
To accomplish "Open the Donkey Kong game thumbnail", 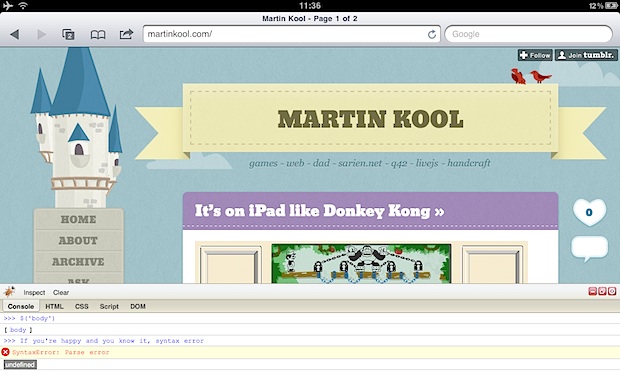I will click(x=361, y=263).
